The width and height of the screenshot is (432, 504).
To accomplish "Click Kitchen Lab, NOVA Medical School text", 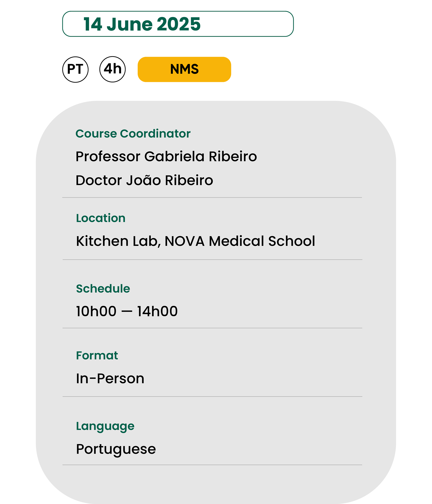I will point(196,241).
